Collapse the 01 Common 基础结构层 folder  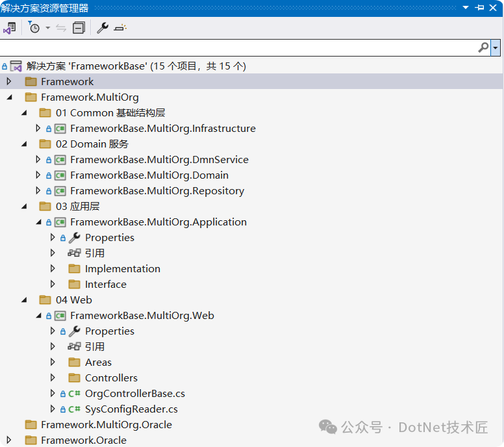tap(24, 113)
